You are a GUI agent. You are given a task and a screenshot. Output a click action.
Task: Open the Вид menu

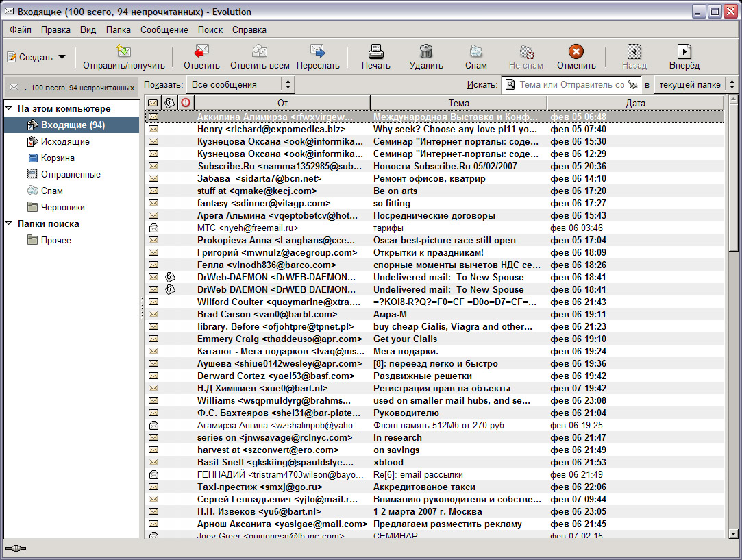pos(88,30)
